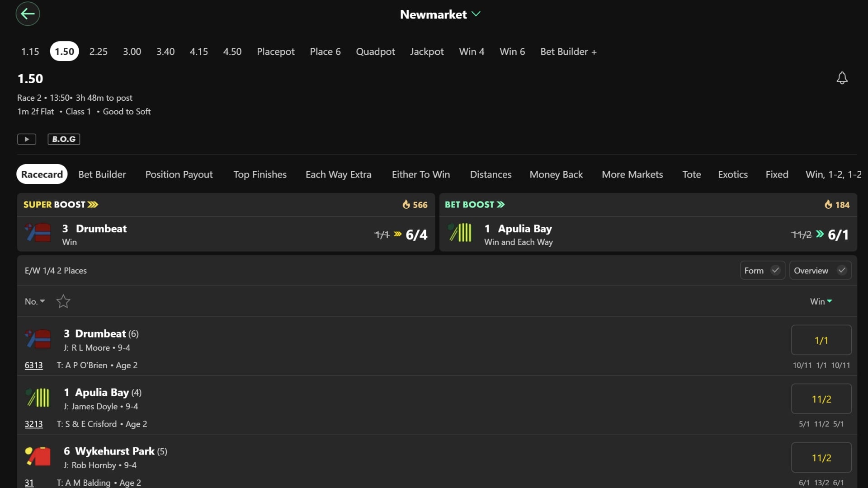Select the Exotics tab
Screen dimensions: 868x488
733,174
